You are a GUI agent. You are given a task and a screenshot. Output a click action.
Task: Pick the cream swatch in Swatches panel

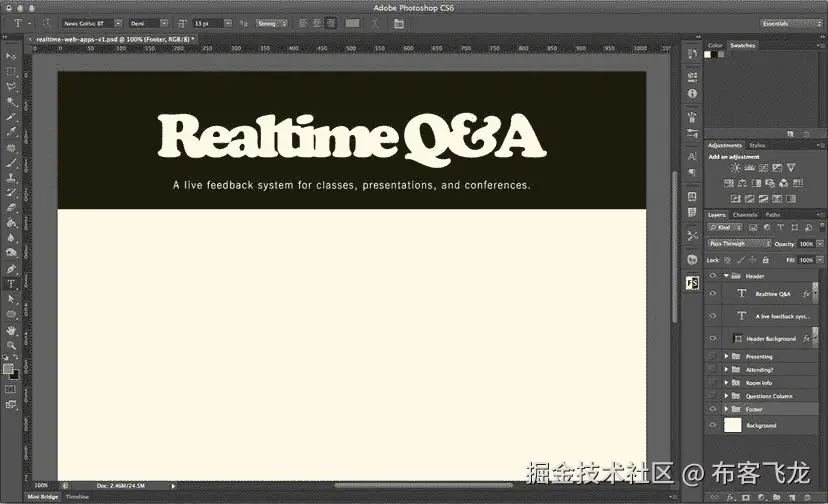[x=708, y=54]
